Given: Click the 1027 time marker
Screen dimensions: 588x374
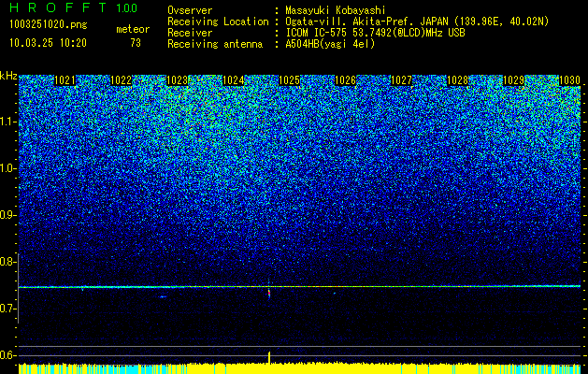Looking at the screenshot, I should click(x=401, y=80).
